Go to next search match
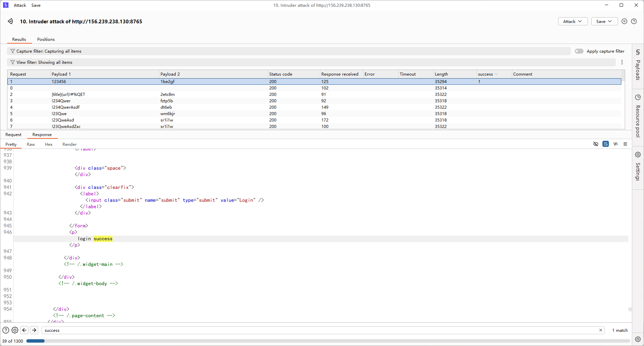Image resolution: width=644 pixels, height=346 pixels. point(34,330)
